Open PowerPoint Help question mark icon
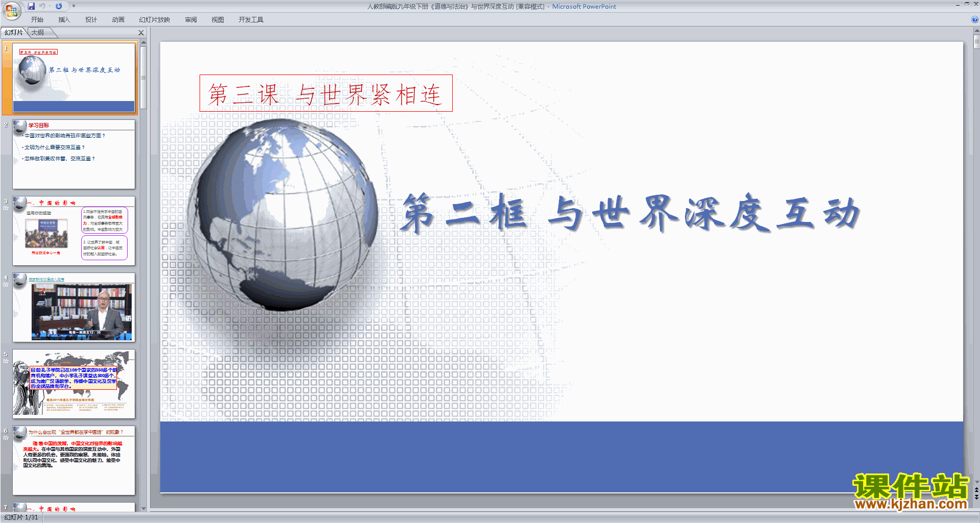Image resolution: width=980 pixels, height=523 pixels. pos(975,19)
